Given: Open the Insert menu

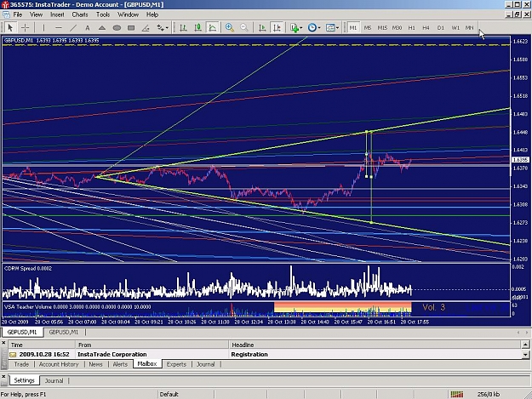Looking at the screenshot, I should coord(57,14).
